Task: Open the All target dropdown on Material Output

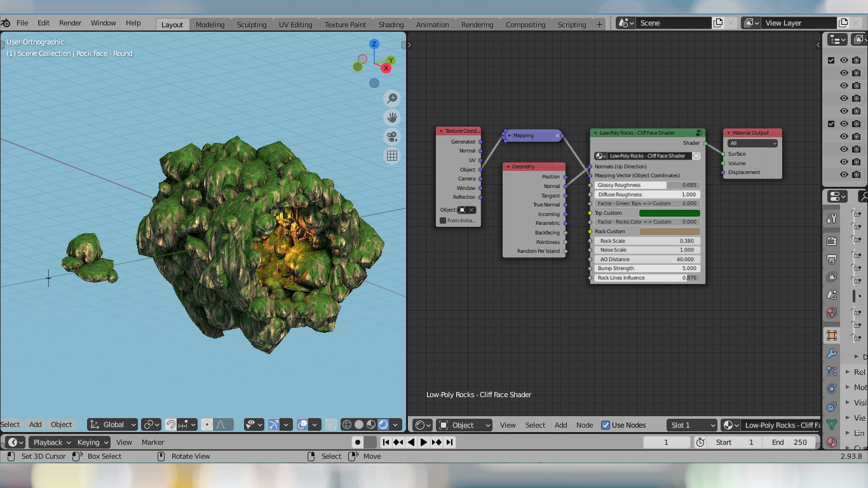Action: [x=752, y=143]
